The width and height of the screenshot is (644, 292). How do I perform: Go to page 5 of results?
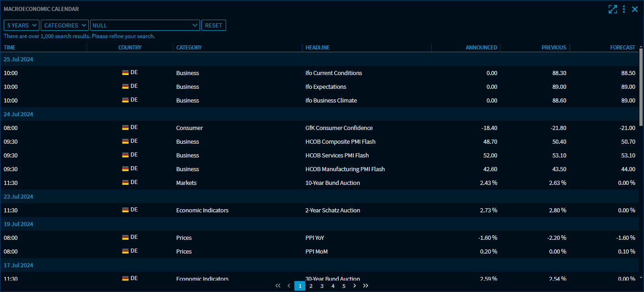[x=344, y=286]
